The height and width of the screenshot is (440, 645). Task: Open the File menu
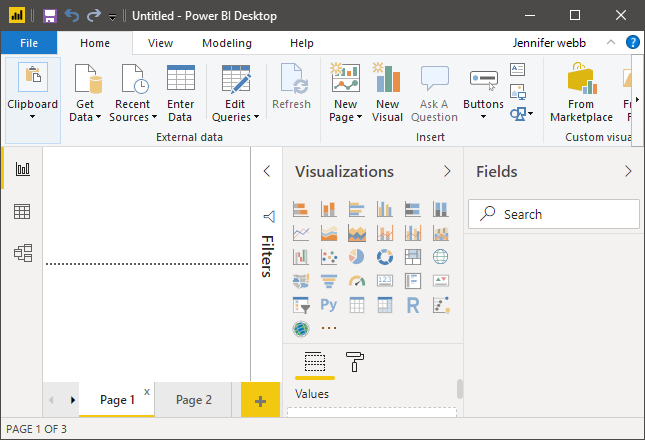[x=29, y=43]
